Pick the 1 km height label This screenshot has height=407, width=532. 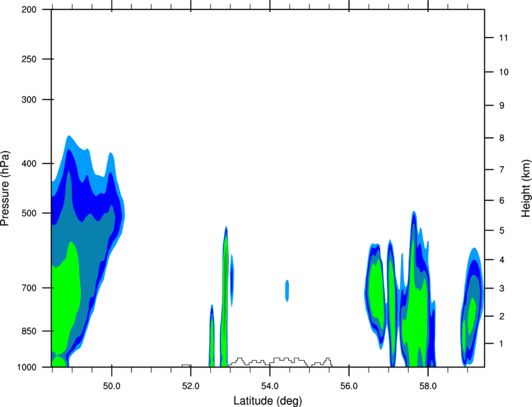[x=501, y=344]
